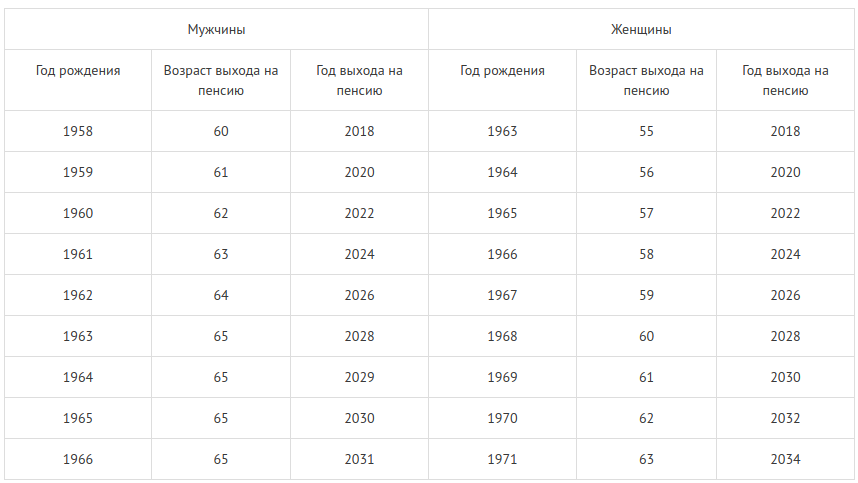Click the Мужчины header cell
Image resolution: width=858 pixels, height=483 pixels.
pos(216,29)
